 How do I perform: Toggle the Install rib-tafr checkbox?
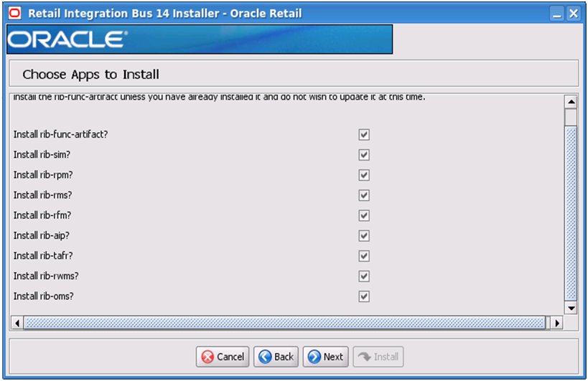(x=364, y=256)
